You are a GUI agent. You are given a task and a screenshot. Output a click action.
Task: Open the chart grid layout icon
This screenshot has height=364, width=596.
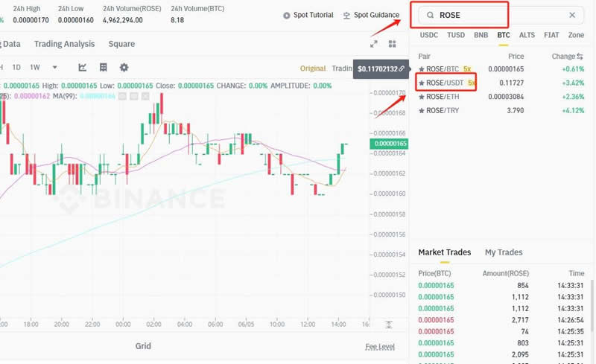[104, 68]
